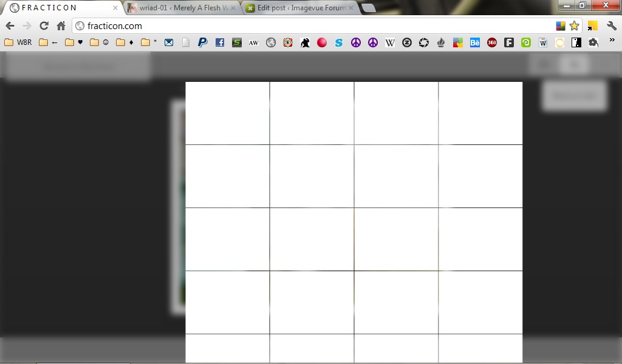
Task: Bookmark this page with the star icon
Action: (x=574, y=26)
